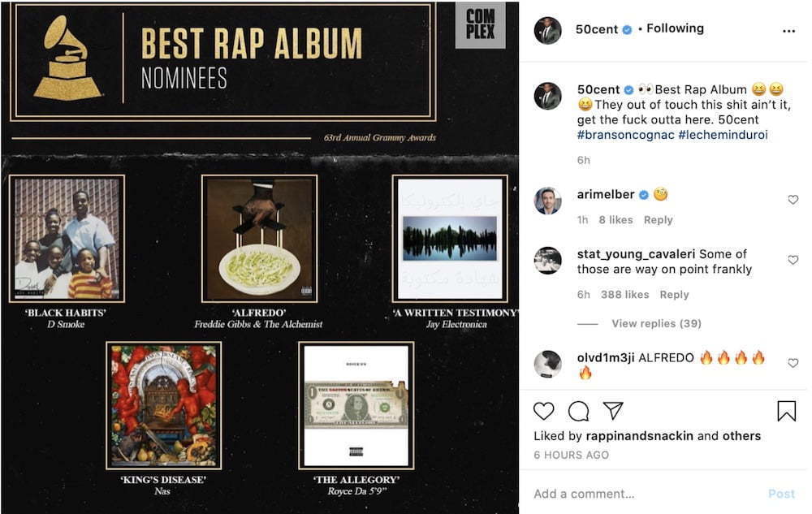Like stat_young_cavaleri's comment
Viewport: 812px width, 514px height.
793,260
